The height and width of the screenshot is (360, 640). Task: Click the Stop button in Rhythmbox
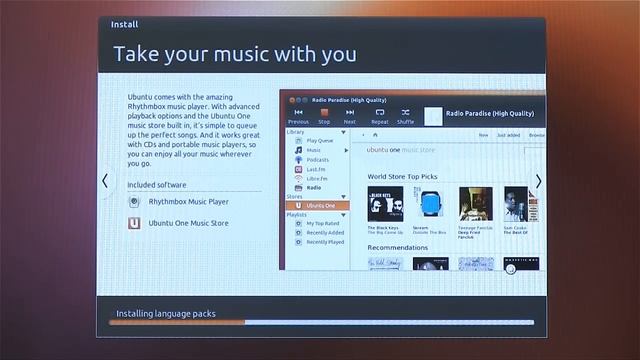tap(324, 116)
